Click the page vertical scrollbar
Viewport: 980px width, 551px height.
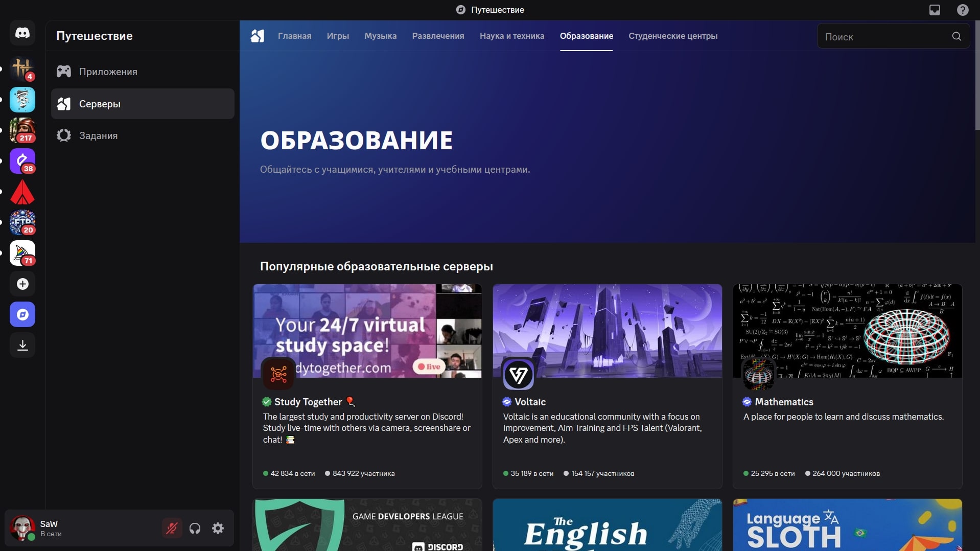[x=977, y=76]
